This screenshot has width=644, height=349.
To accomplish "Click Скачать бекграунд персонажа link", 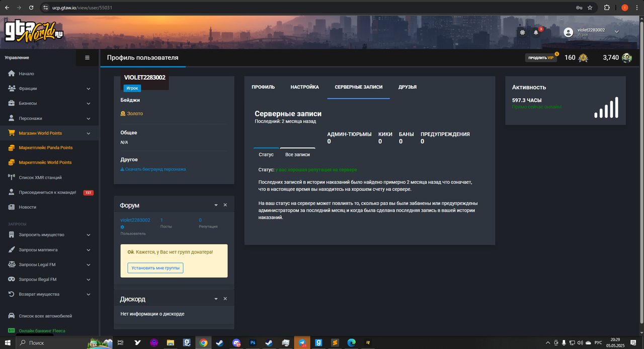I will click(x=153, y=169).
